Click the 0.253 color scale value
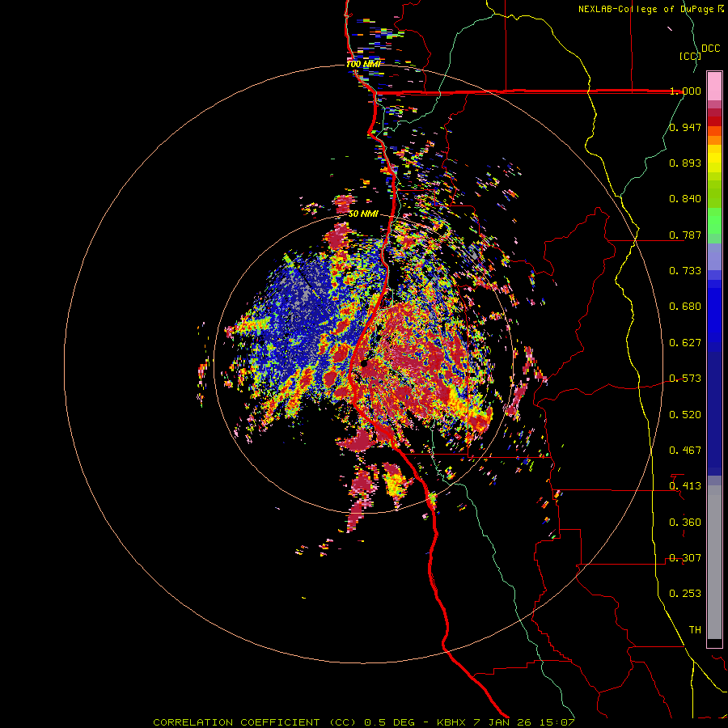The height and width of the screenshot is (728, 728). (685, 594)
